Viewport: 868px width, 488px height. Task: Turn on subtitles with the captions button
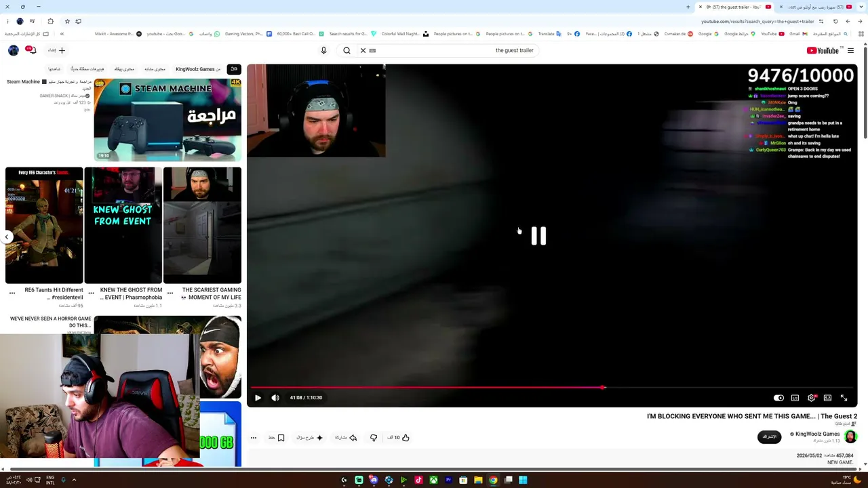(795, 398)
